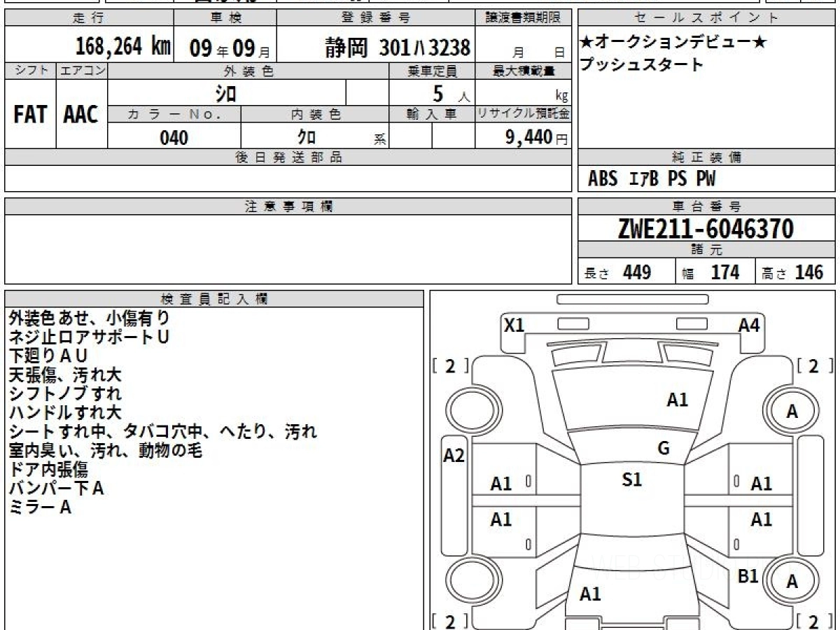The image size is (840, 630).
Task: Select color number 040
Action: click(174, 137)
